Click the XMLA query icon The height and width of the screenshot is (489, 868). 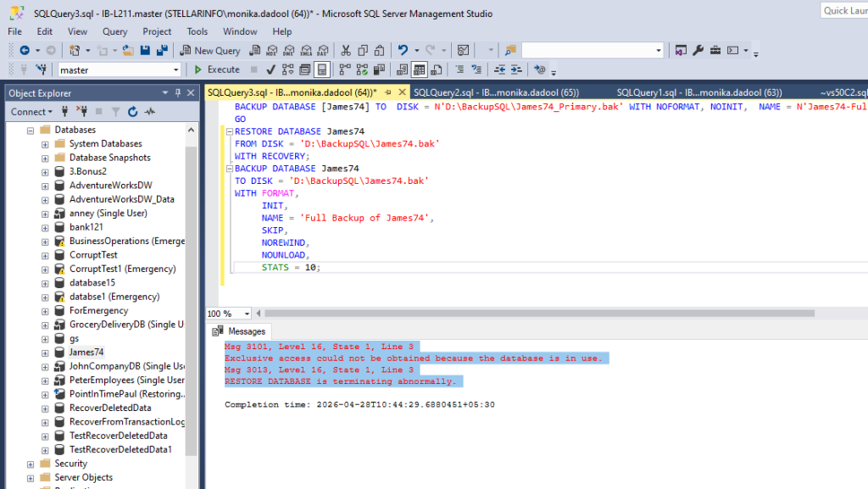point(306,50)
